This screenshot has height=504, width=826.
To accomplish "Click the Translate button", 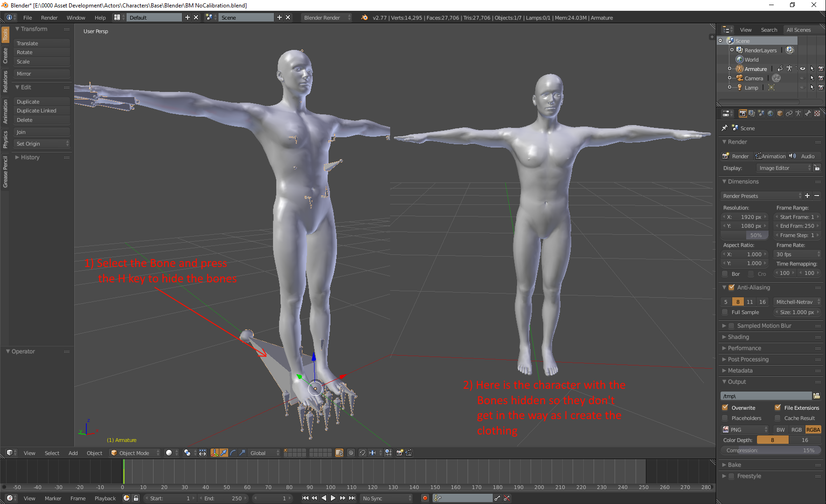I will point(42,43).
